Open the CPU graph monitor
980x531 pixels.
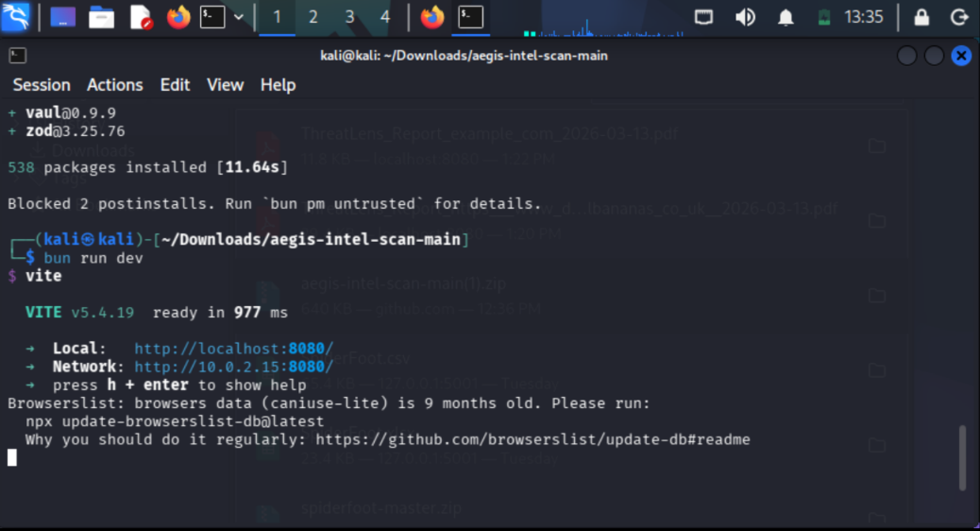click(603, 19)
